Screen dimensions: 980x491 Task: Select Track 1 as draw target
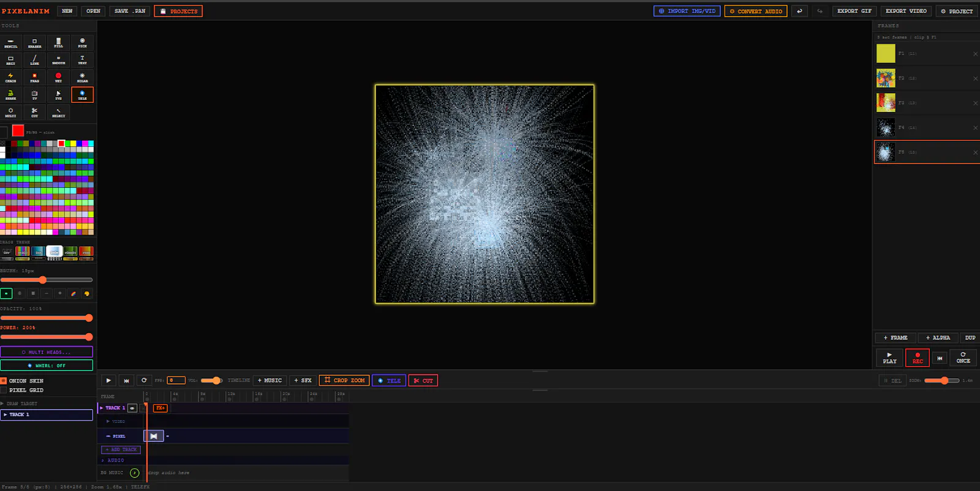click(x=47, y=414)
